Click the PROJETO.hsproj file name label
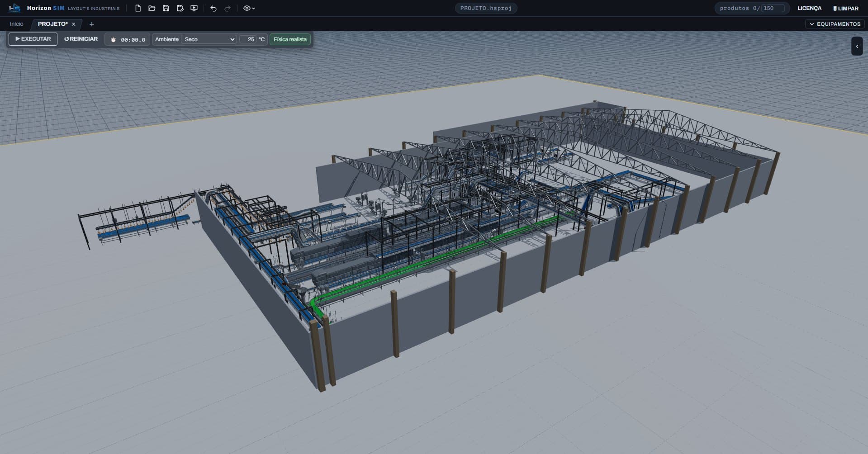 [486, 8]
